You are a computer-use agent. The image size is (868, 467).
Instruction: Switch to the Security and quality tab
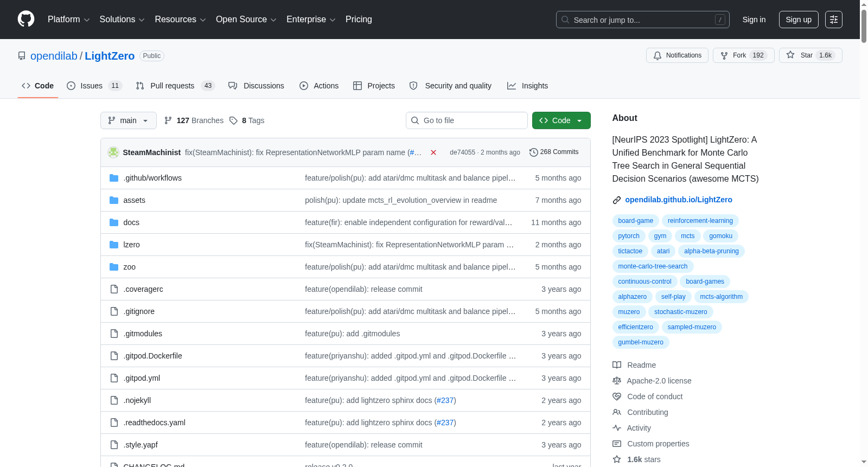[450, 86]
